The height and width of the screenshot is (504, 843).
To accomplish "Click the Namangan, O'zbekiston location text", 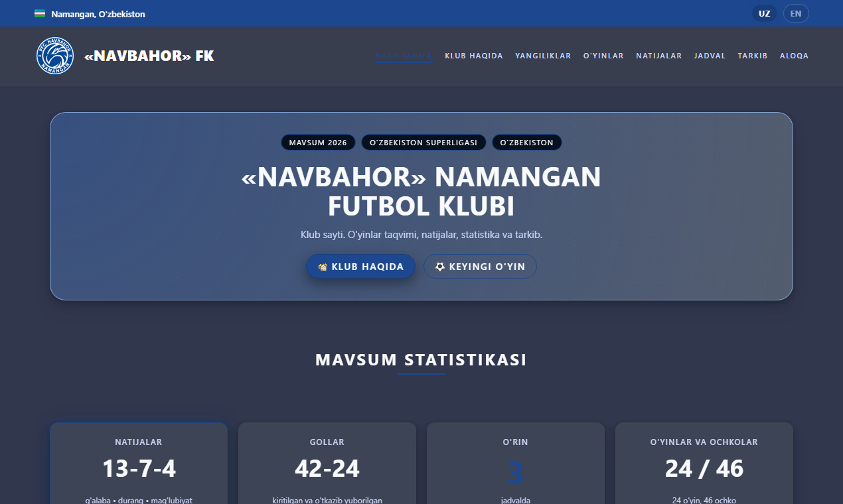I will (98, 14).
